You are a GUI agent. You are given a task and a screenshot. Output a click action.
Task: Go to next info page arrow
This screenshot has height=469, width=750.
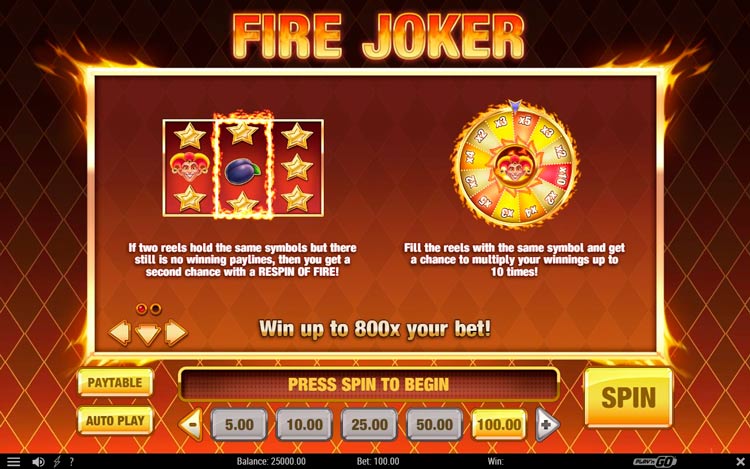point(176,333)
